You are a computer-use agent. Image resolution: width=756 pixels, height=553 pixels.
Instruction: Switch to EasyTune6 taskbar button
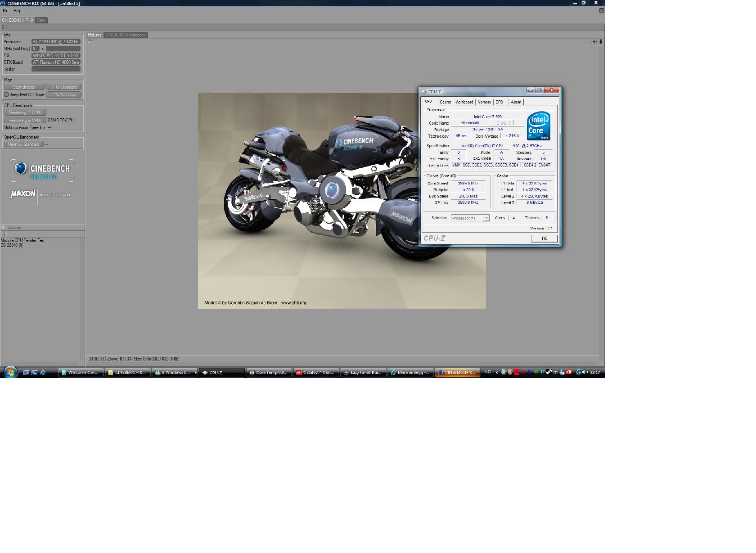tap(364, 373)
